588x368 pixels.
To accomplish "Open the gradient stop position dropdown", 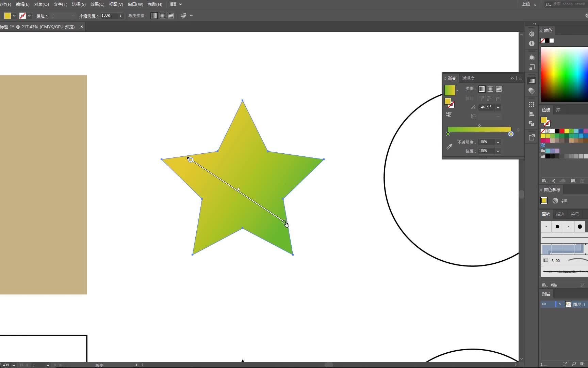I will pos(498,151).
